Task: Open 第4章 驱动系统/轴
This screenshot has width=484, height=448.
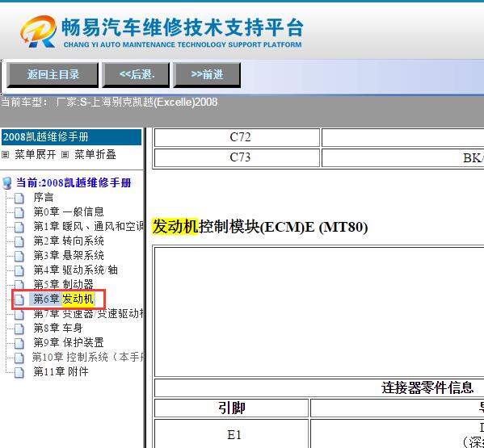Action: (x=76, y=270)
